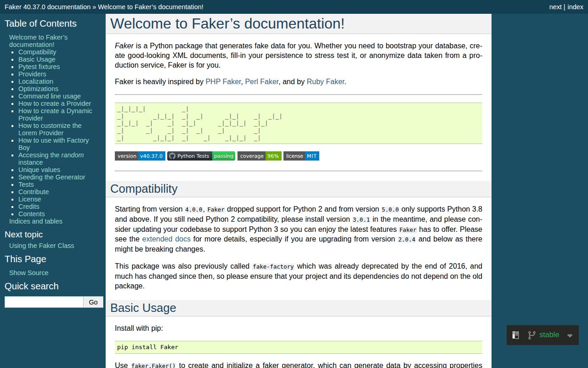Image resolution: width=588 pixels, height=368 pixels.
Task: Click the Welcome to Faker's documentation heading
Action: 227,23
